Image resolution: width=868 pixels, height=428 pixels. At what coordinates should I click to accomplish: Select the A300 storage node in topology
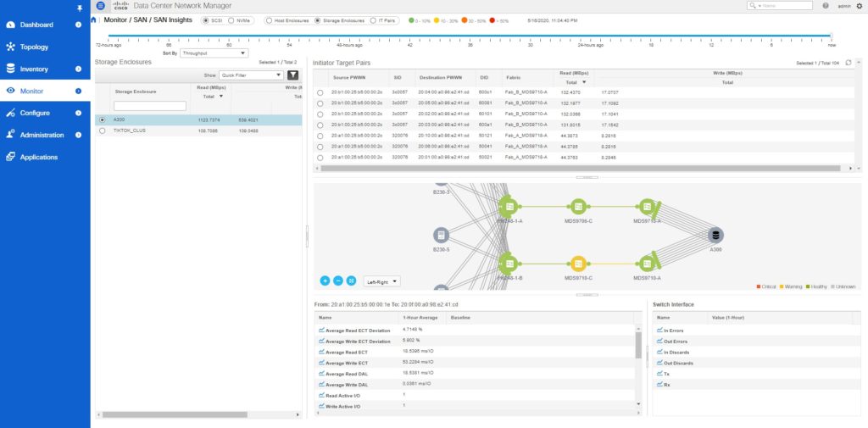715,236
